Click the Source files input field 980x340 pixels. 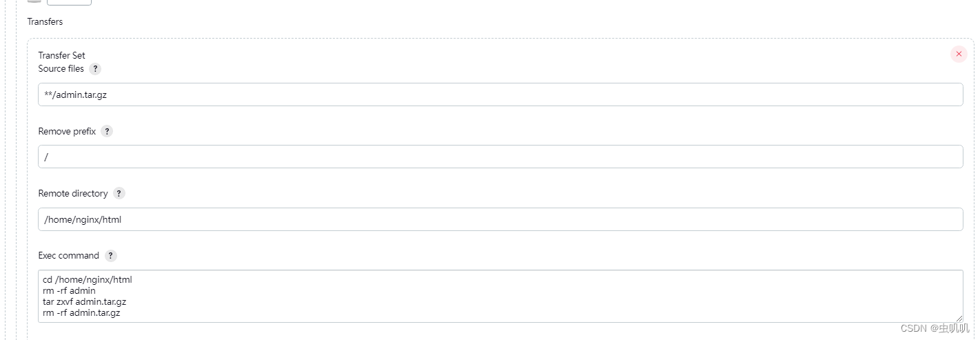click(500, 95)
